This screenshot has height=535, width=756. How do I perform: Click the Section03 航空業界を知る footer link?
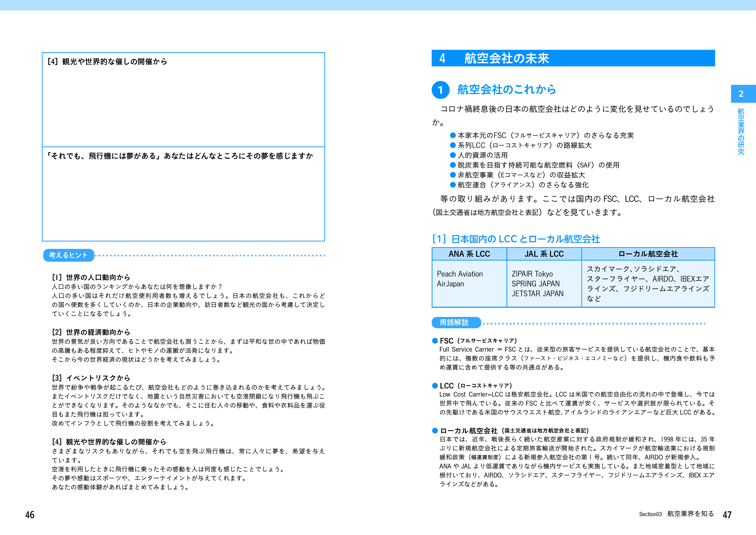tap(676, 514)
